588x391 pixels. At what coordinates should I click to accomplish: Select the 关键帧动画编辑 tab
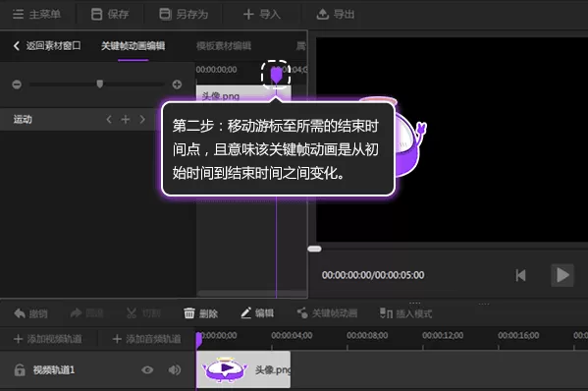point(134,46)
